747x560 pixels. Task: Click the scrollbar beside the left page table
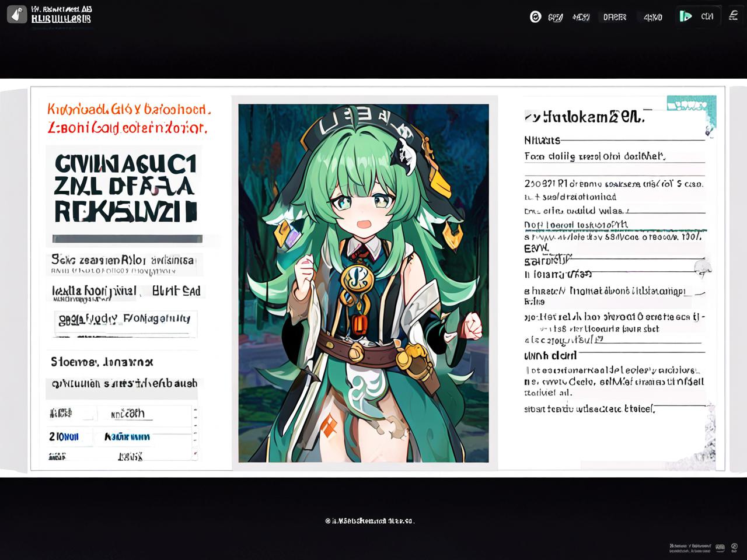[195, 432]
